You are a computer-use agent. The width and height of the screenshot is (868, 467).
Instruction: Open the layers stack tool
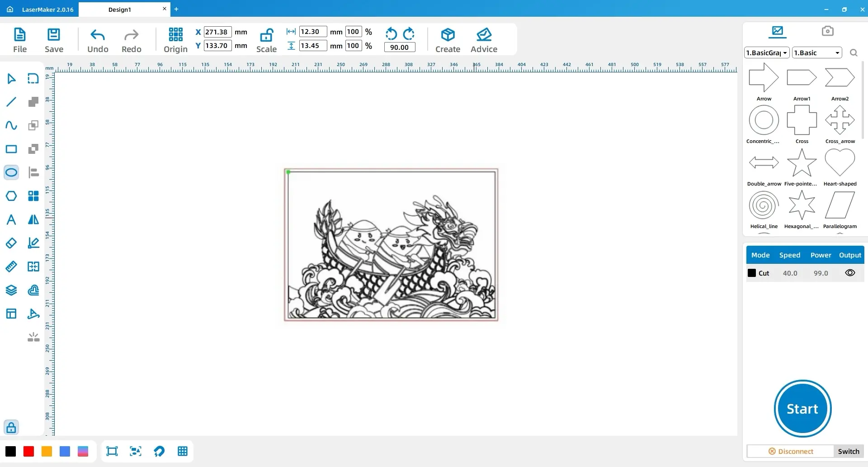point(11,290)
